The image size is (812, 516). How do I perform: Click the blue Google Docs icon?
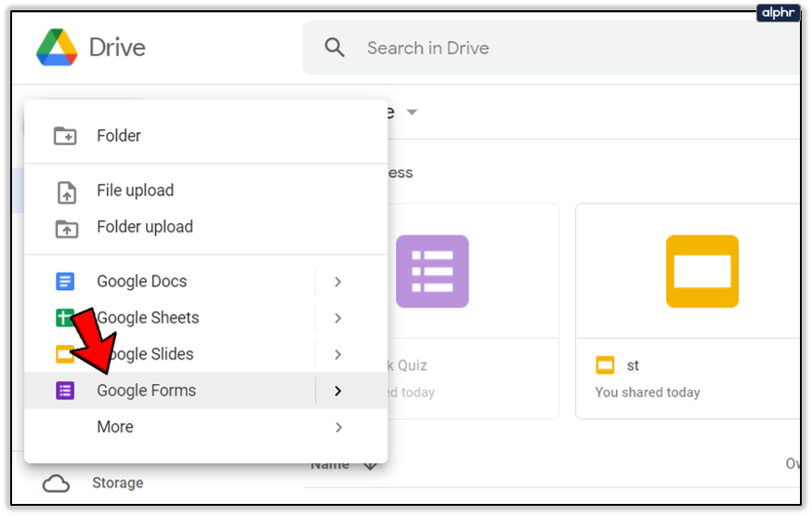coord(65,282)
